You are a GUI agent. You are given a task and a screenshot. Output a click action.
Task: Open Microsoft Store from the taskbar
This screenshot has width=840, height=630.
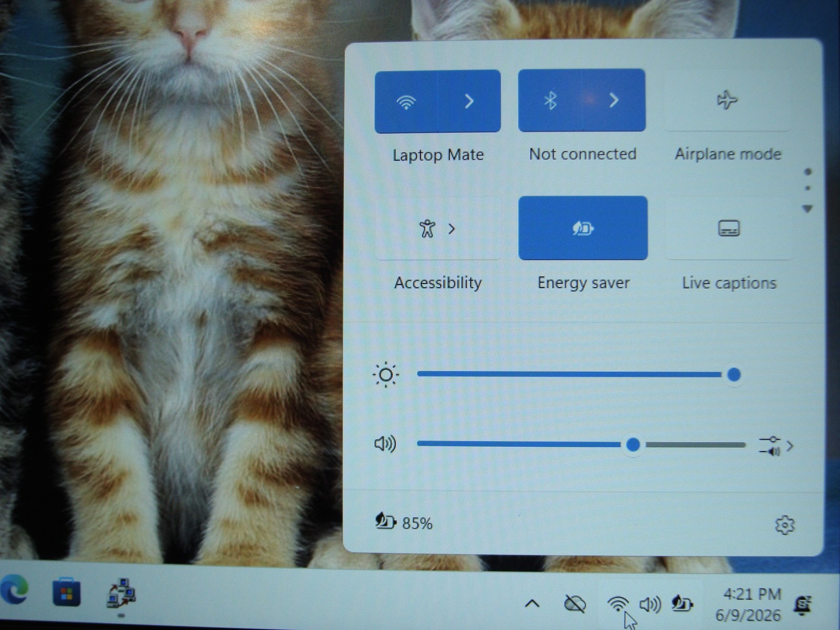(x=67, y=593)
